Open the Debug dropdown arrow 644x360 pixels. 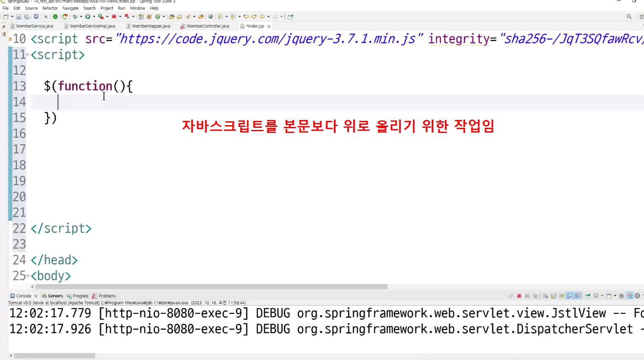coord(81,16)
